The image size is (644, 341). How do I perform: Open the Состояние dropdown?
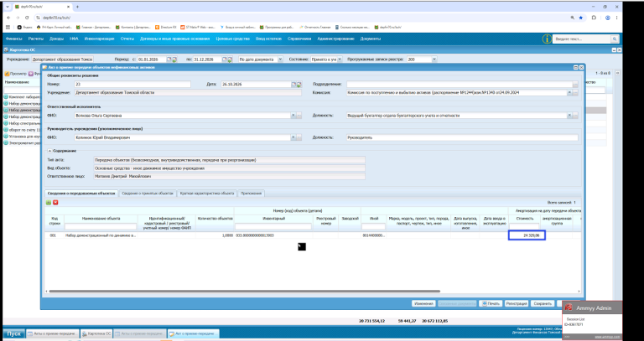[x=340, y=59]
